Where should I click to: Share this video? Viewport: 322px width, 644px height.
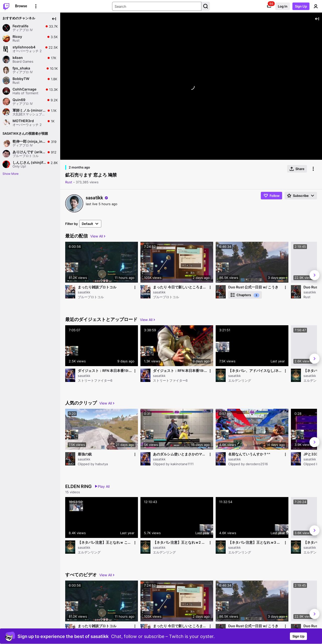(x=297, y=169)
